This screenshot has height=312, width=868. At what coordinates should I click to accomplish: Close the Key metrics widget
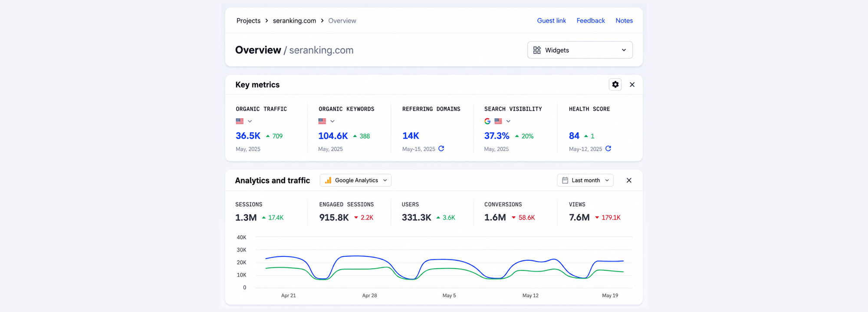(632, 85)
